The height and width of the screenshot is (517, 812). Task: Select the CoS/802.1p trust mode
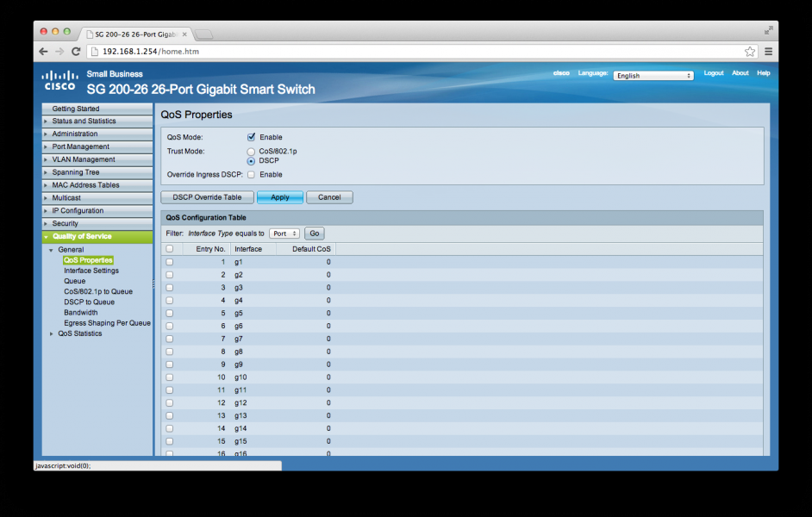pyautogui.click(x=252, y=152)
